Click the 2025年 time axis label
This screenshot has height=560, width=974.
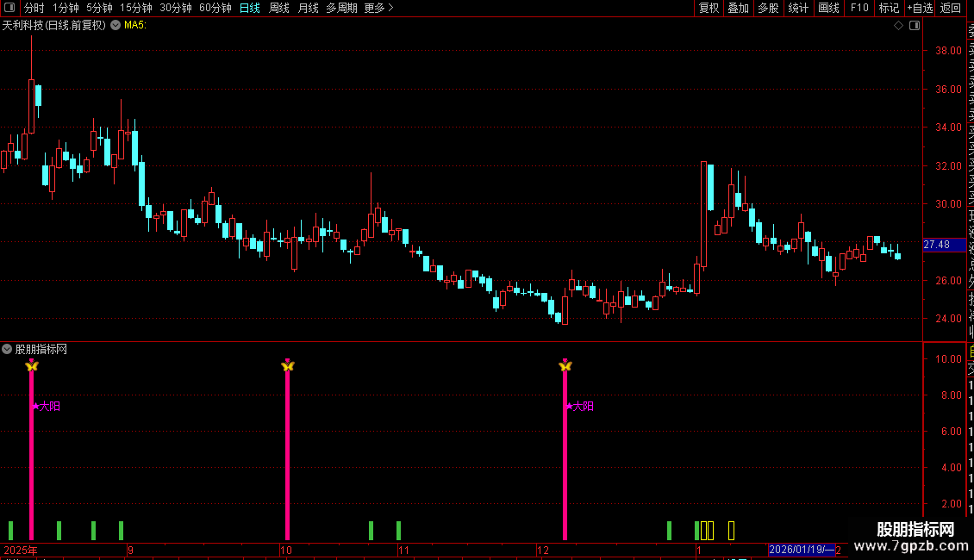point(21,550)
